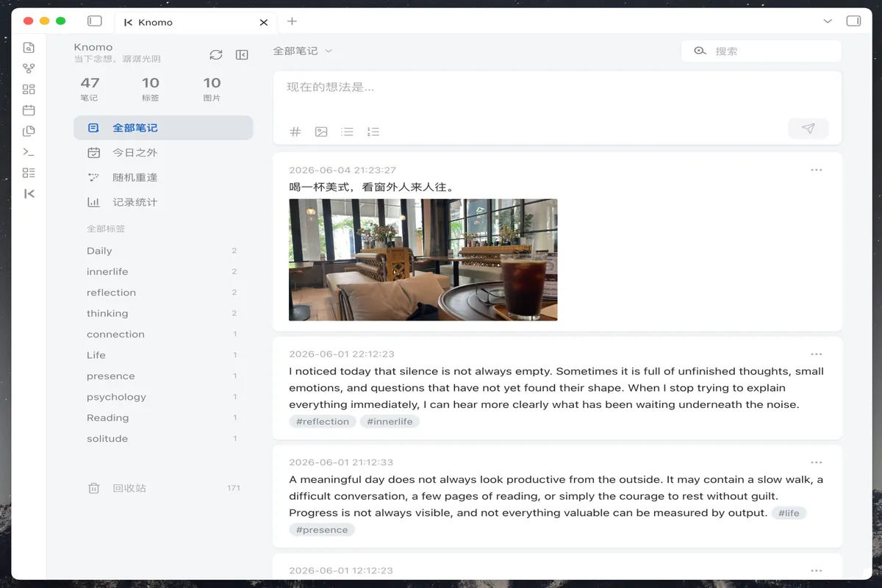The image size is (882, 588).
Task: Toggle right sidebar in title bar
Action: tap(853, 21)
